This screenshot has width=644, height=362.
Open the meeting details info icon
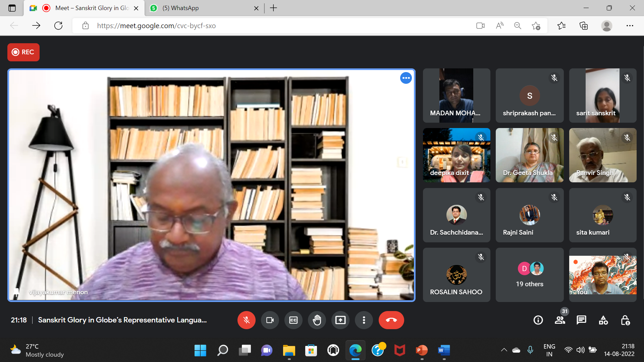click(538, 320)
